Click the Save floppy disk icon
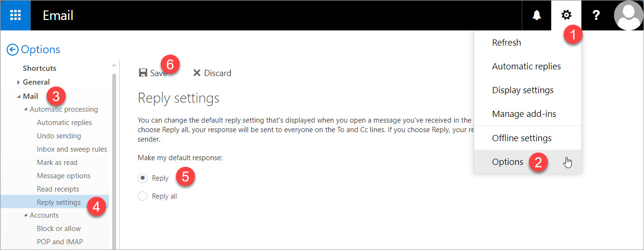This screenshot has height=250, width=644. tap(143, 73)
